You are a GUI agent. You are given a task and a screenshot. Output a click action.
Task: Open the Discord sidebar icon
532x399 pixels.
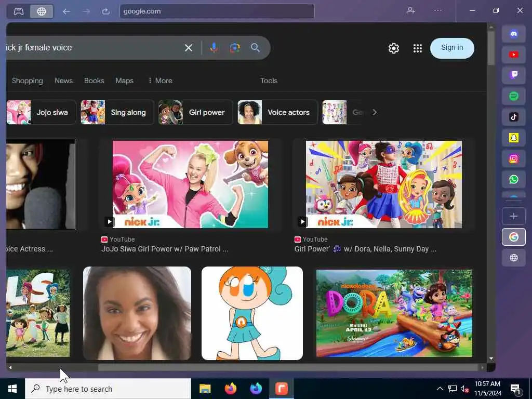514,34
